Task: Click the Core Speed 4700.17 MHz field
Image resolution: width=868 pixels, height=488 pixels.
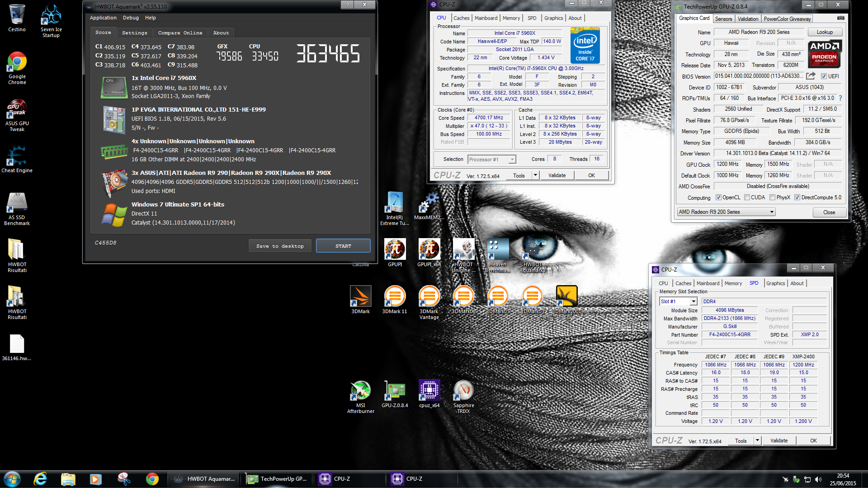Action: [x=489, y=117]
